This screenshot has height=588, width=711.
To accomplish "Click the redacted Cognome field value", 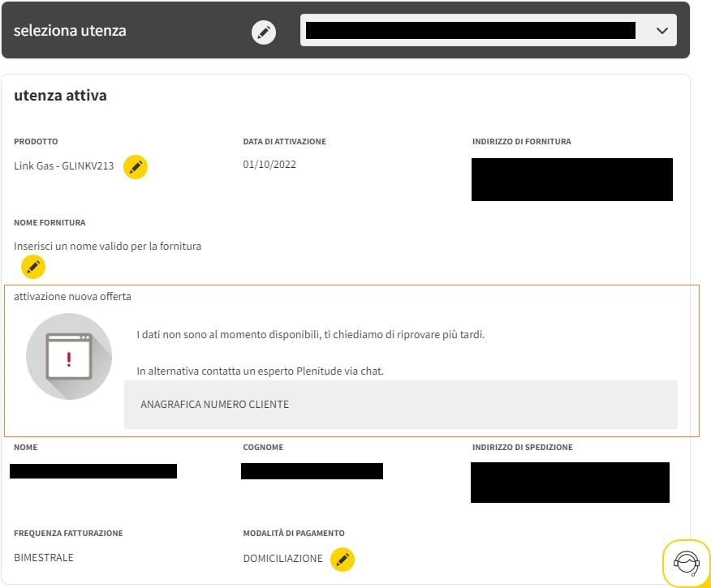I will pyautogui.click(x=312, y=471).
